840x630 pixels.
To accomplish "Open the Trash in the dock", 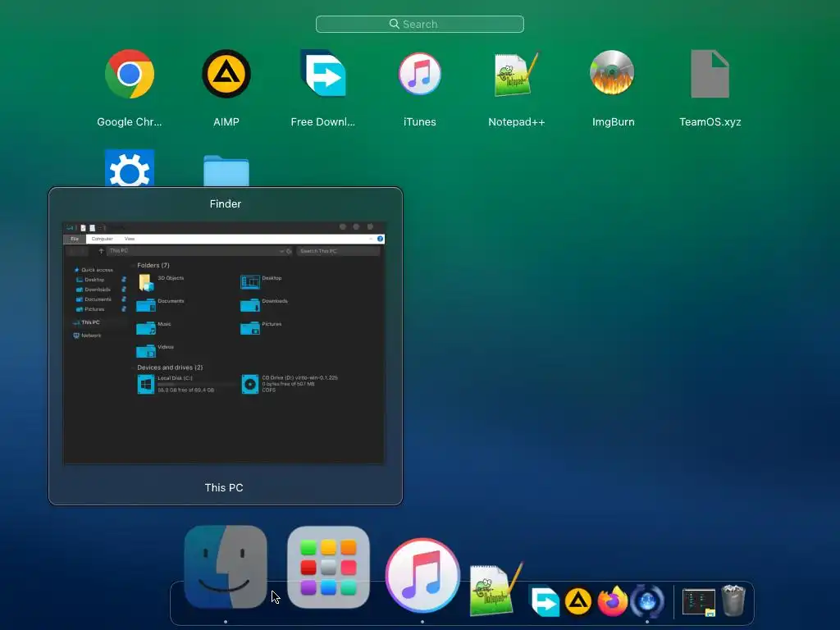I will point(733,600).
